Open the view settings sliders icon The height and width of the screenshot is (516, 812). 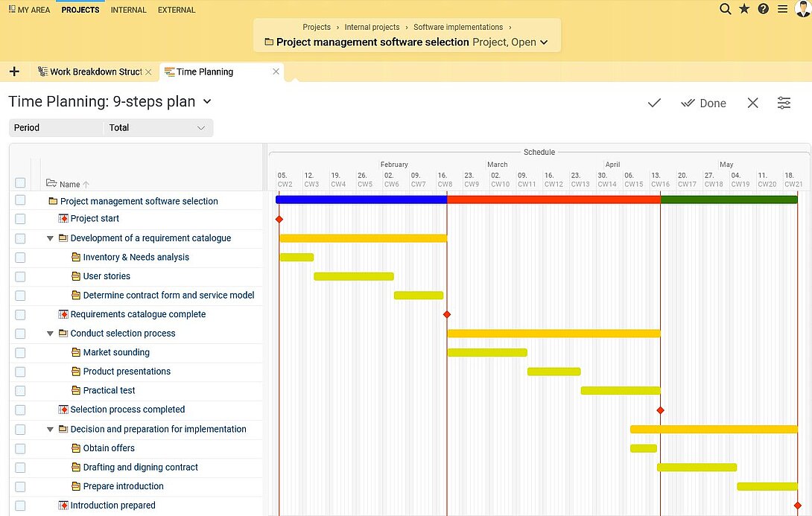click(784, 103)
